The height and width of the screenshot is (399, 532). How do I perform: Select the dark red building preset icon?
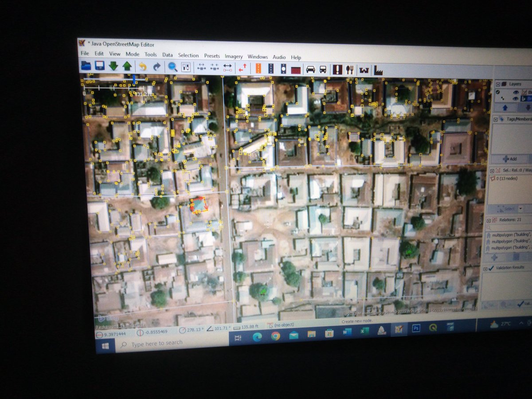(296, 70)
